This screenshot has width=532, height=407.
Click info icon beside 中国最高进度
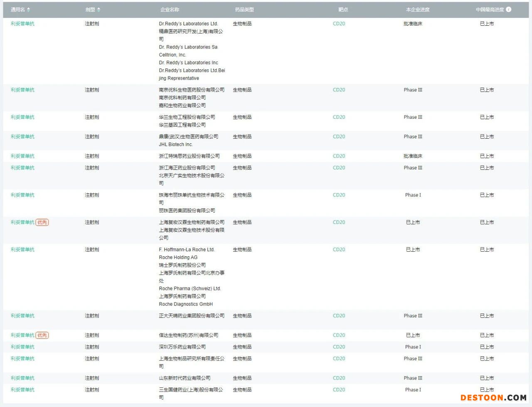tap(508, 10)
